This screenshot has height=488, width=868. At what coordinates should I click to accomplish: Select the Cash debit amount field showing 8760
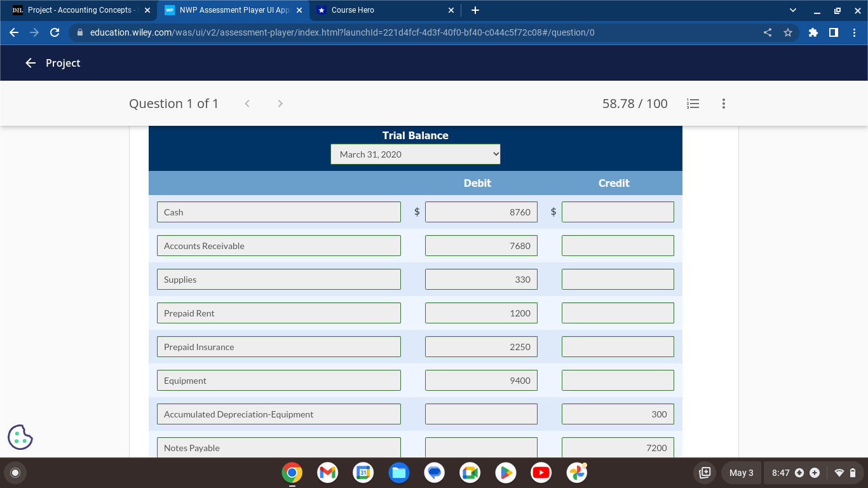click(x=481, y=212)
